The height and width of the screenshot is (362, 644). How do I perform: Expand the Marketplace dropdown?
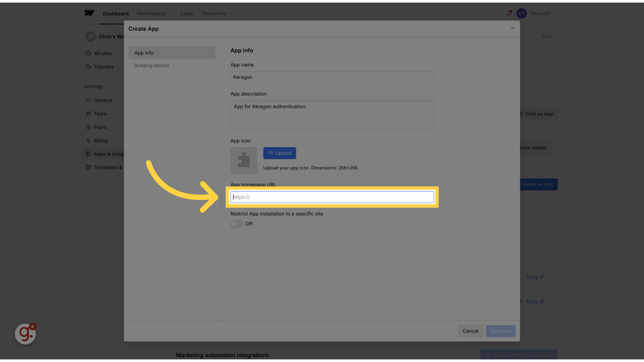[x=154, y=13]
